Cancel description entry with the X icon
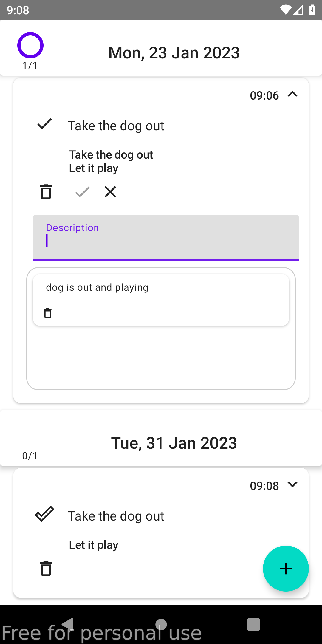Image resolution: width=322 pixels, height=644 pixels. 110,192
